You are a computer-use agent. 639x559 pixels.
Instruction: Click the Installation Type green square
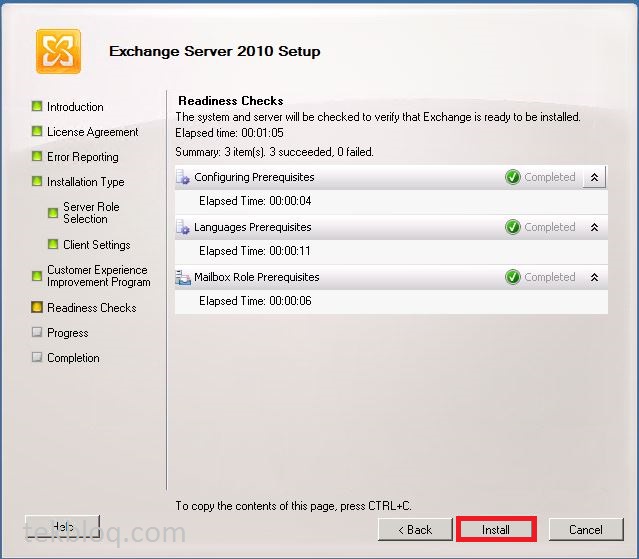(x=37, y=181)
